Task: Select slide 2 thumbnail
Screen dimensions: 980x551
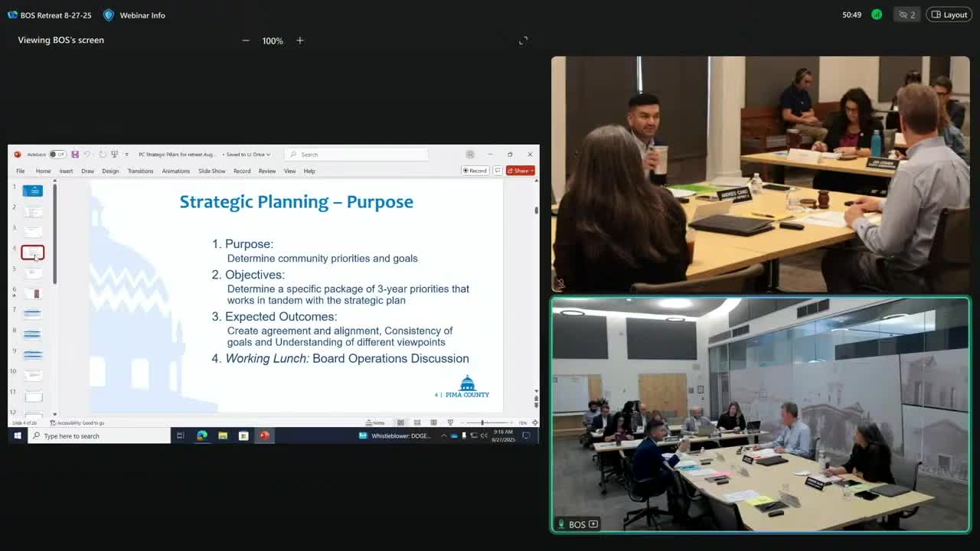Action: 33,211
